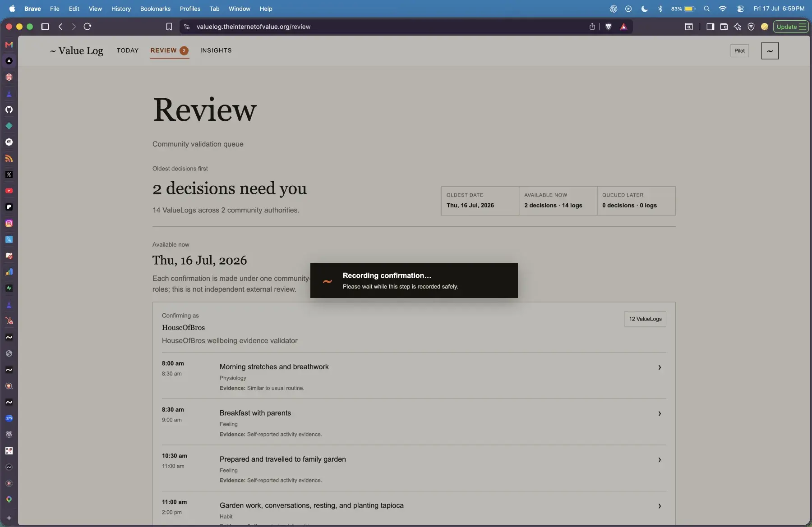Toggle vertical tabs panel button

pyautogui.click(x=45, y=27)
